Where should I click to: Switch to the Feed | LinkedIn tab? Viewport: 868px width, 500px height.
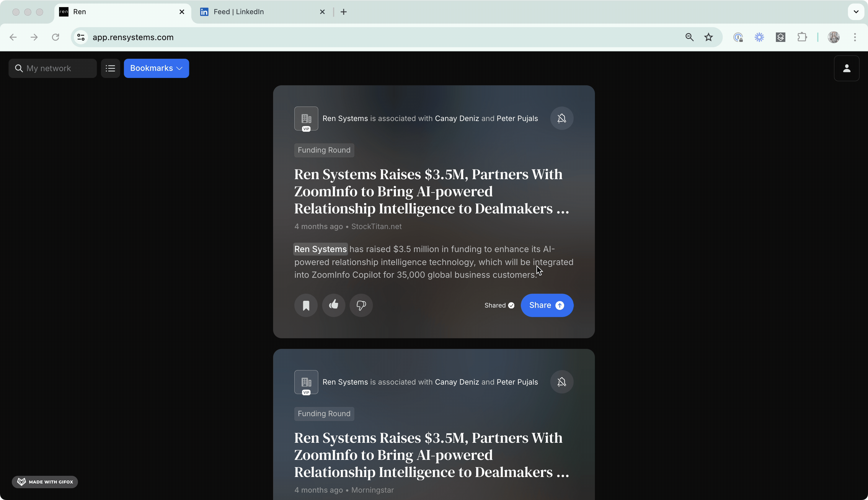pyautogui.click(x=238, y=12)
